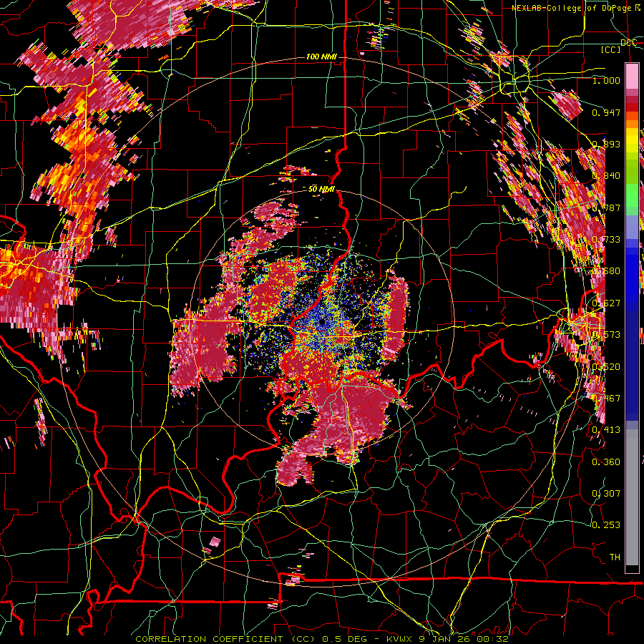The width and height of the screenshot is (644, 644).
Task: Click the 0.467 scale value
Action: (606, 399)
